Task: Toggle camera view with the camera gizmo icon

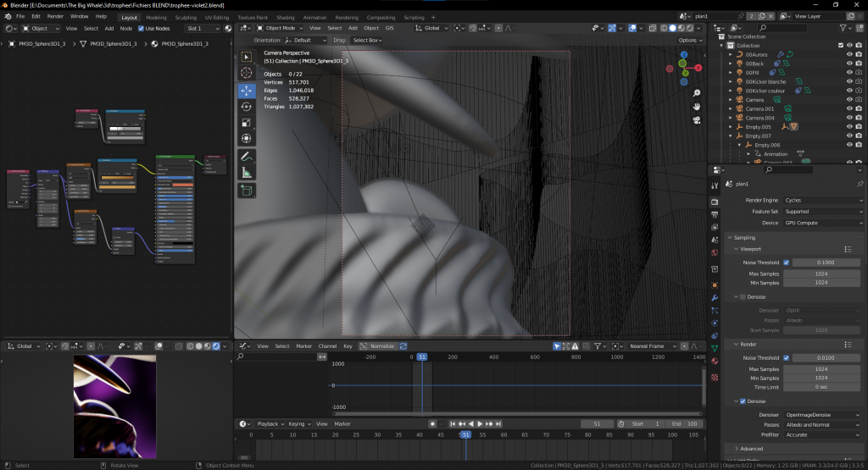Action: point(696,120)
